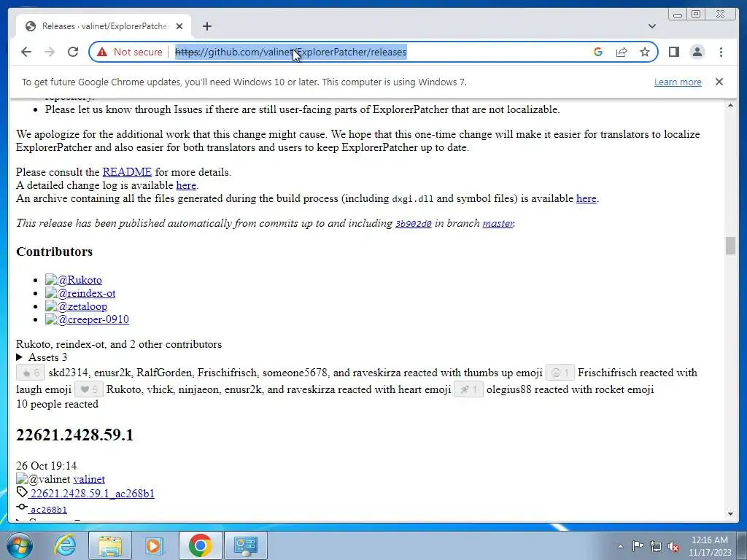The width and height of the screenshot is (747, 560).
Task: Open the build archive here link
Action: coord(586,198)
